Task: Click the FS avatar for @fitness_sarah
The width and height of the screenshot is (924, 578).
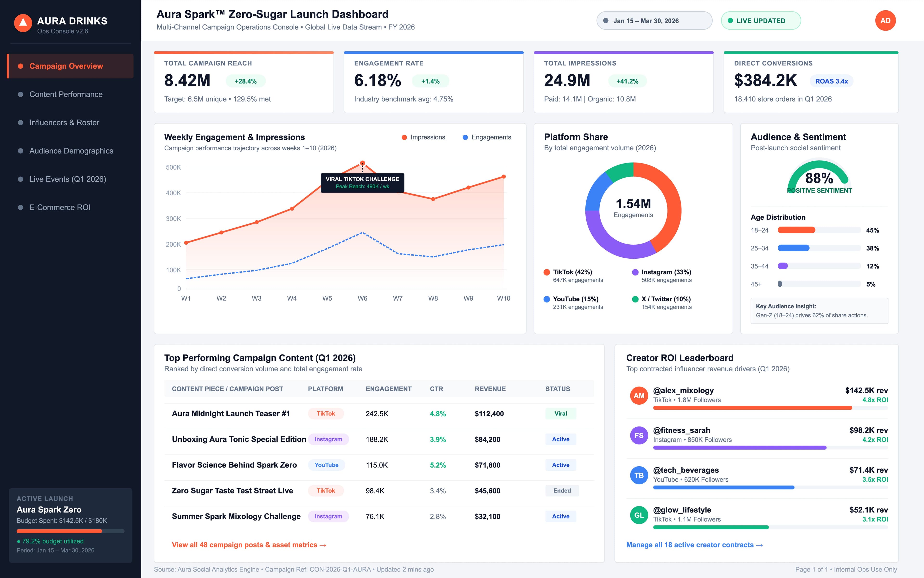Action: tap(639, 435)
